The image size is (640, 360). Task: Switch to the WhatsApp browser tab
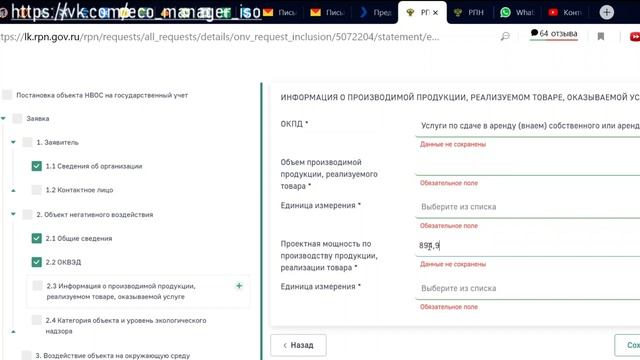(517, 13)
